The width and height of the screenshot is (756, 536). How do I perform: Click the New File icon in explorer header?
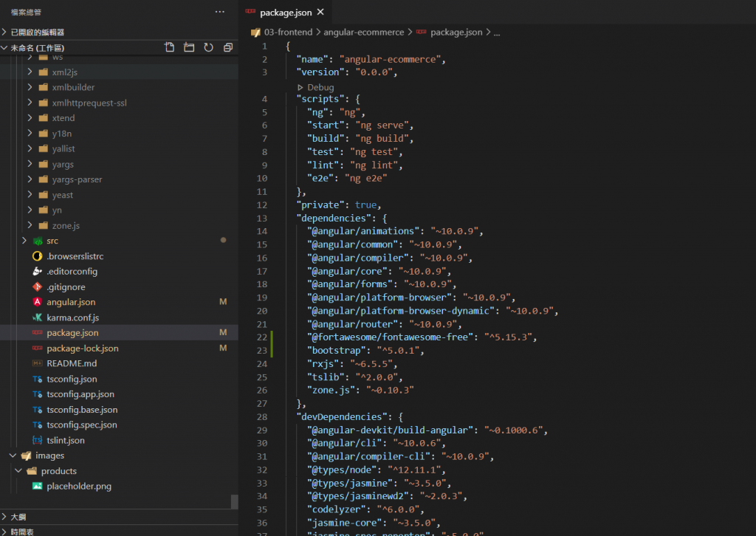click(x=169, y=47)
